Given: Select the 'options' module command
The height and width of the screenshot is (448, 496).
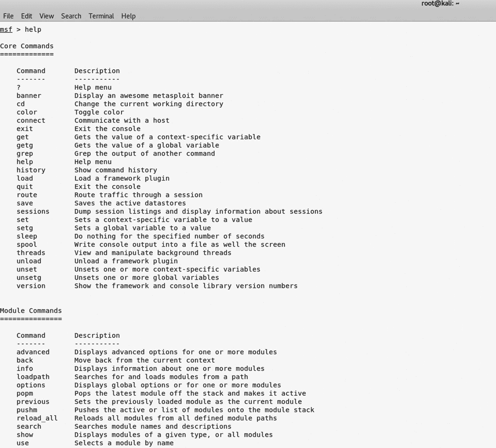Looking at the screenshot, I should [31, 385].
